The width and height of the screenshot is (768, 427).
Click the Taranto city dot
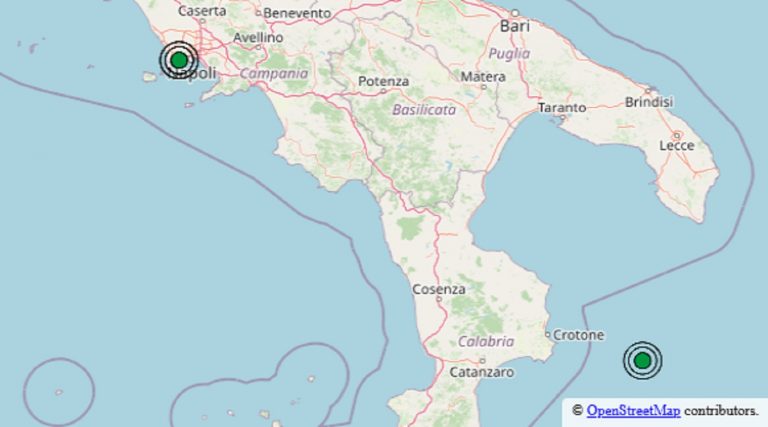(x=563, y=118)
